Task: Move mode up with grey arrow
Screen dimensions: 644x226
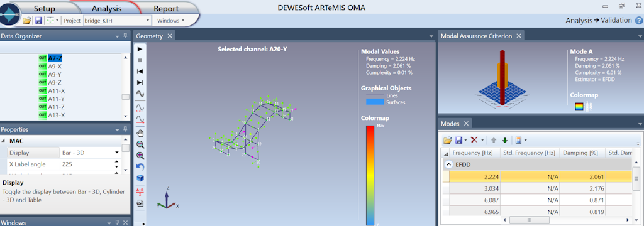Action: pos(494,140)
